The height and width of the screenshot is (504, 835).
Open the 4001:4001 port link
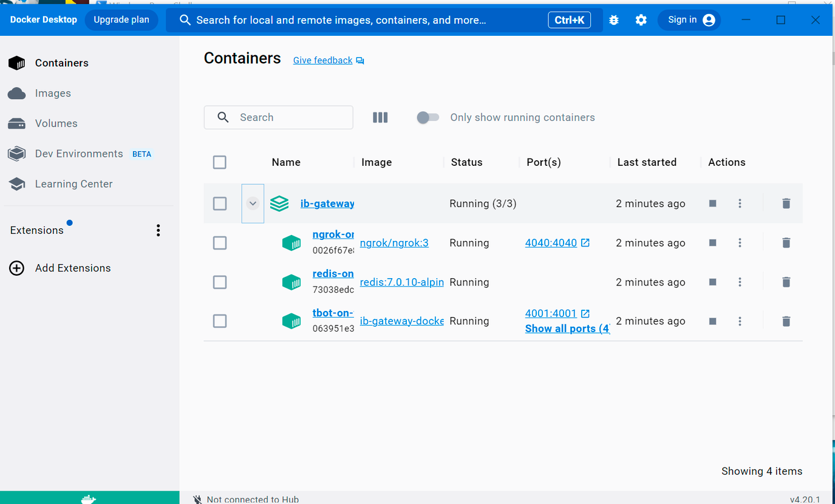(x=551, y=313)
